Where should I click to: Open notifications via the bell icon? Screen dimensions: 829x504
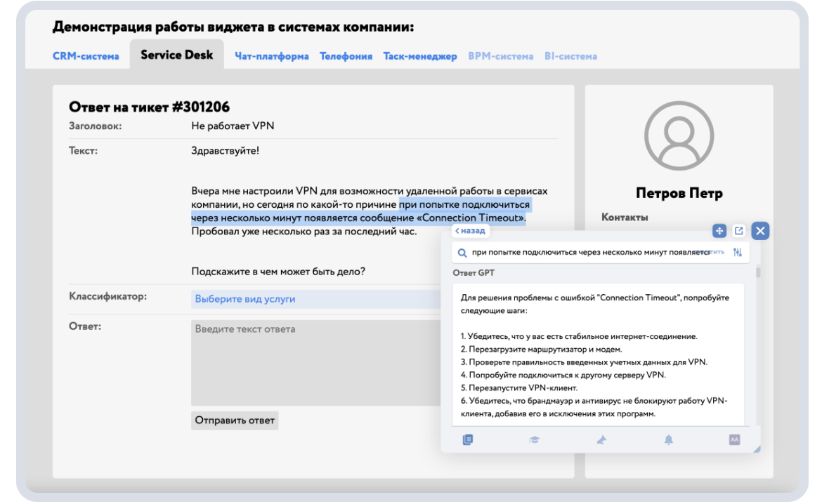668,439
